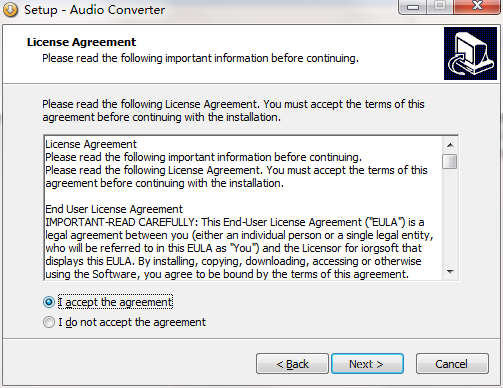Screen dimensions: 503x388
Task: Click inside the license text box
Action: pyautogui.click(x=243, y=208)
